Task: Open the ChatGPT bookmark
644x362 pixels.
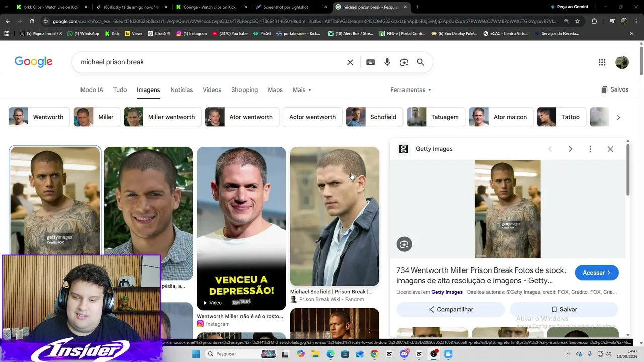Action: (158, 34)
